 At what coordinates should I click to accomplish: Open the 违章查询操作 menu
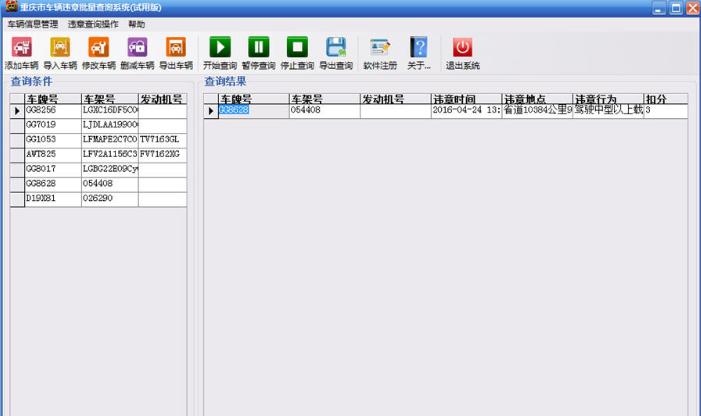(92, 23)
